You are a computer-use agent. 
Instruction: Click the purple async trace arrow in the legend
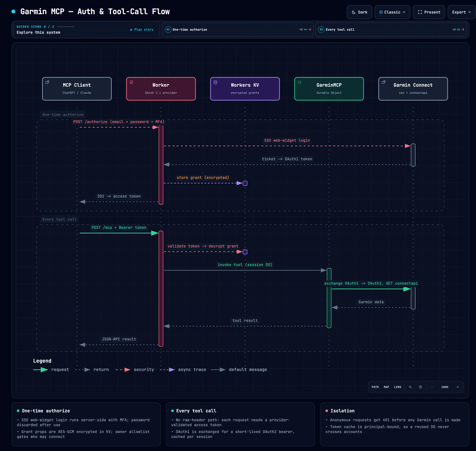coord(167,370)
